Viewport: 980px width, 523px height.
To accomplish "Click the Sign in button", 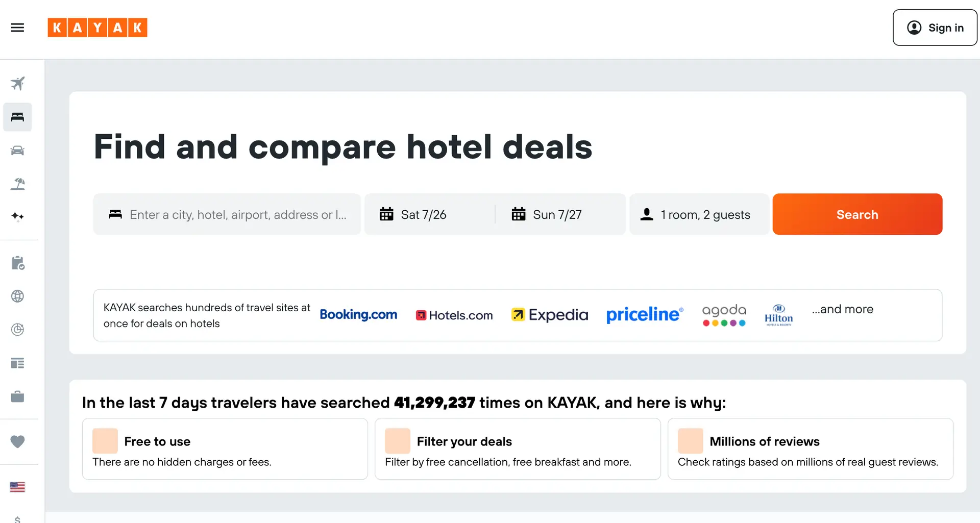I will point(935,28).
